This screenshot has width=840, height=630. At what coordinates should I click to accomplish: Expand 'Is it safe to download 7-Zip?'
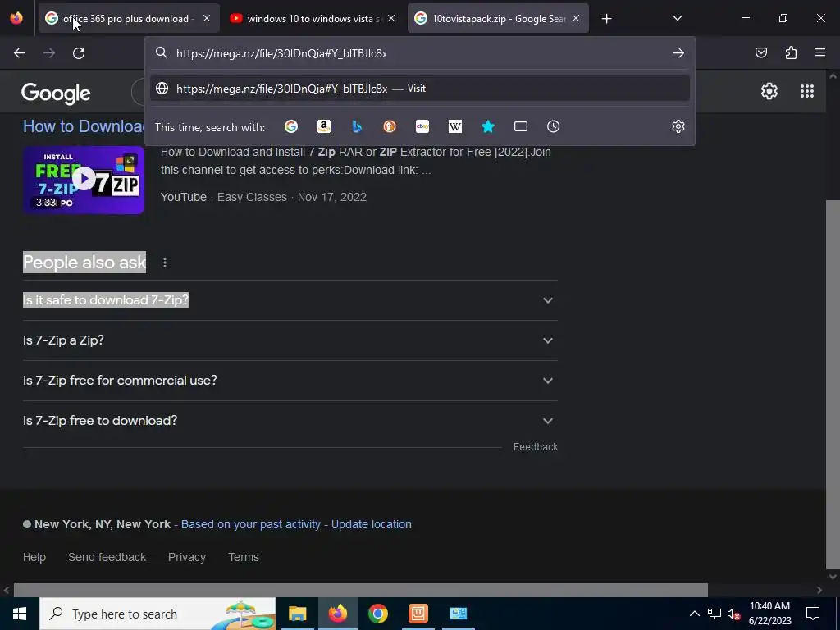point(290,300)
